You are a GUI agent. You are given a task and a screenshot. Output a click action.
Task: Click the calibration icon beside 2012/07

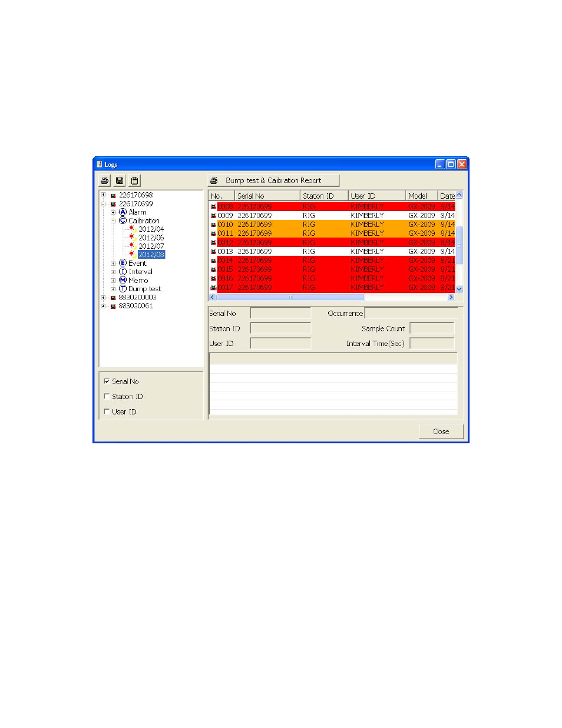(x=133, y=246)
